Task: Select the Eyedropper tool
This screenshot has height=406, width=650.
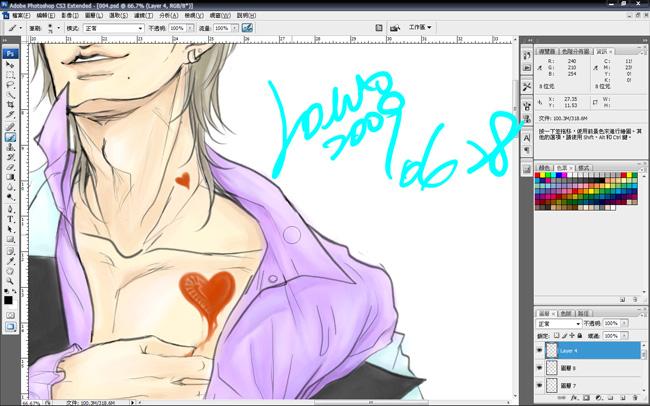Action: [x=10, y=261]
